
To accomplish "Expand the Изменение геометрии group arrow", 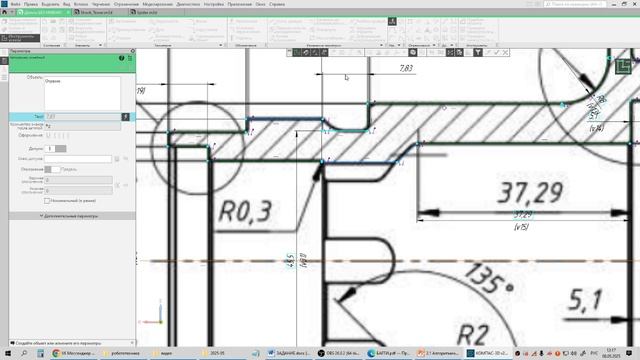I will tap(381, 45).
